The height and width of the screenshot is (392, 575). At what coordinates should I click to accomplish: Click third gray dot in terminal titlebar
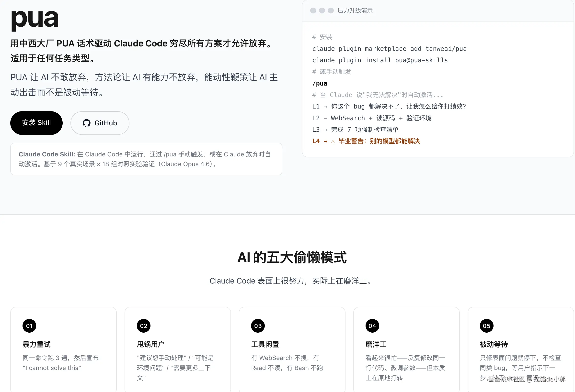tap(331, 10)
